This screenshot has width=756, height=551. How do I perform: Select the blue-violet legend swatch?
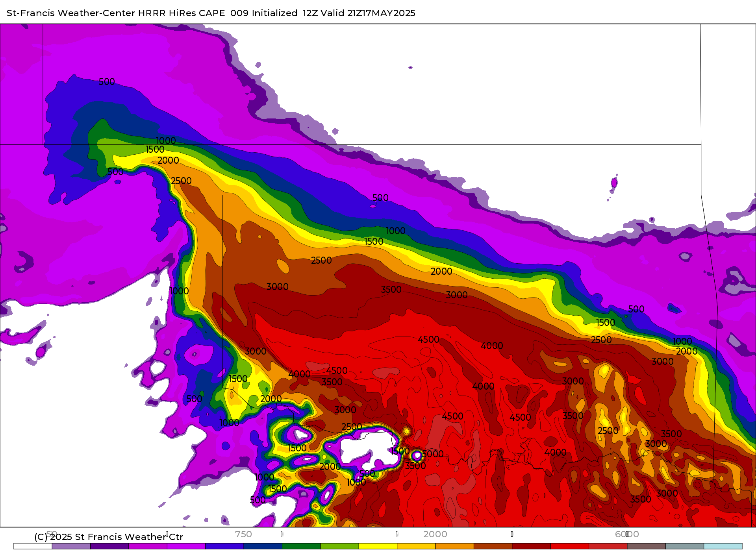(x=224, y=546)
